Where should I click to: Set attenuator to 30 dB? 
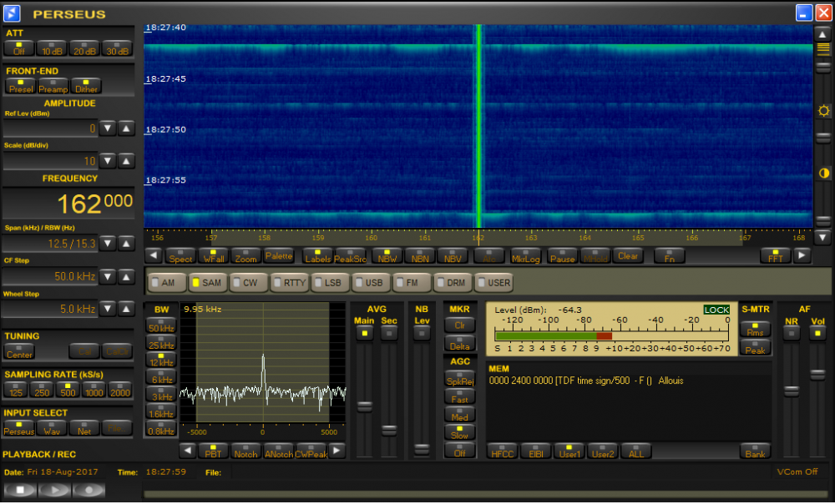click(117, 48)
